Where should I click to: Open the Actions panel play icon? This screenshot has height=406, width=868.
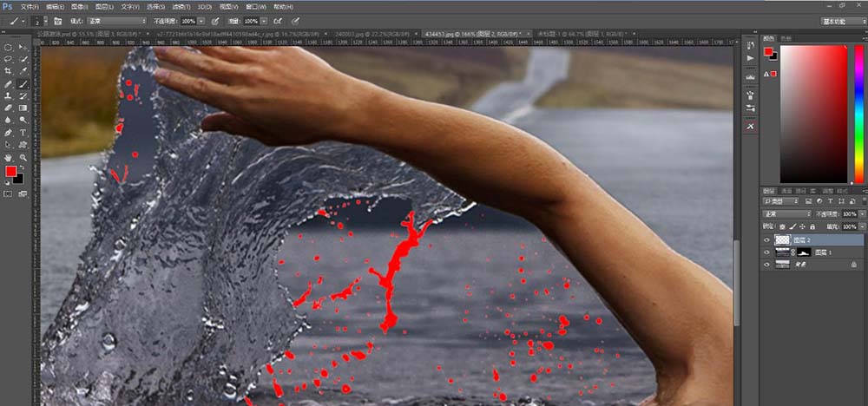point(750,57)
